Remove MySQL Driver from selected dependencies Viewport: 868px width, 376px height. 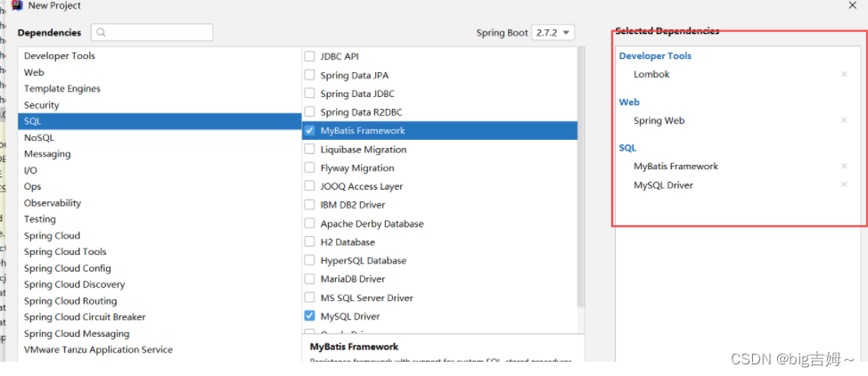844,185
